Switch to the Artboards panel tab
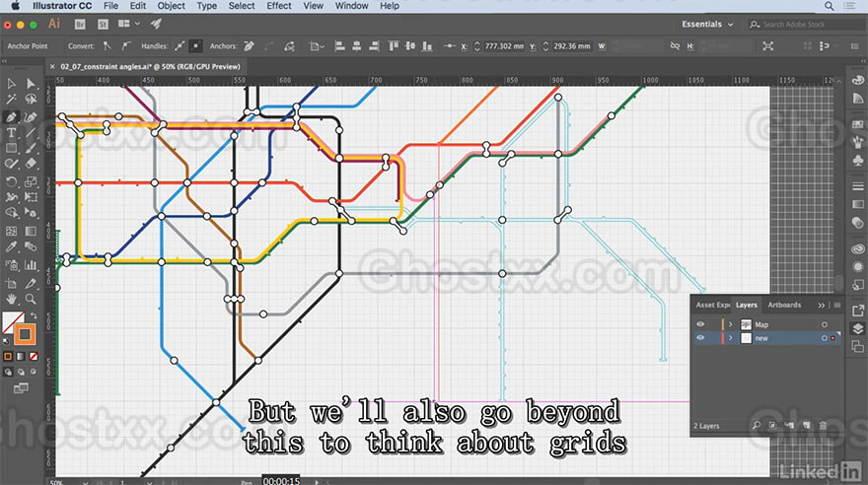868x485 pixels. [784, 306]
